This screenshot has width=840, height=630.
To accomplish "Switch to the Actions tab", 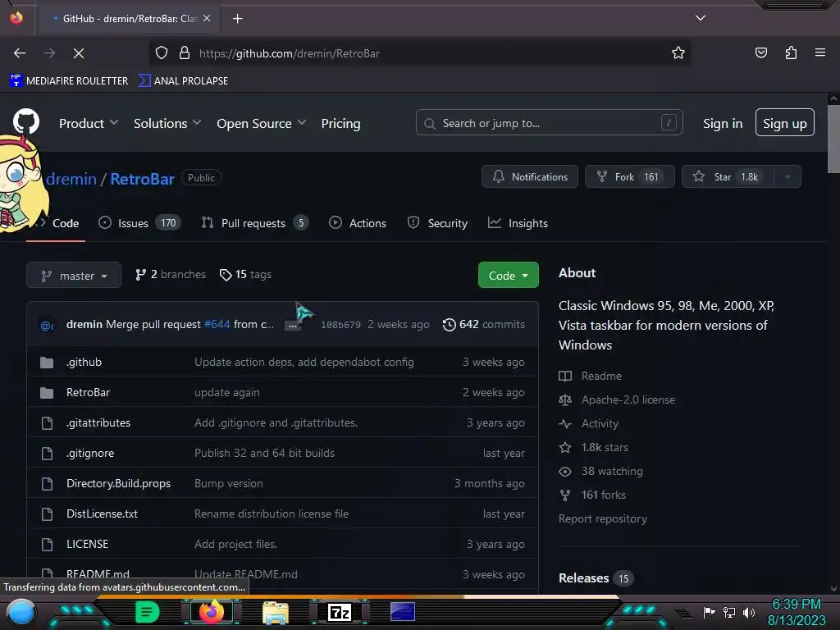I will coord(358,223).
